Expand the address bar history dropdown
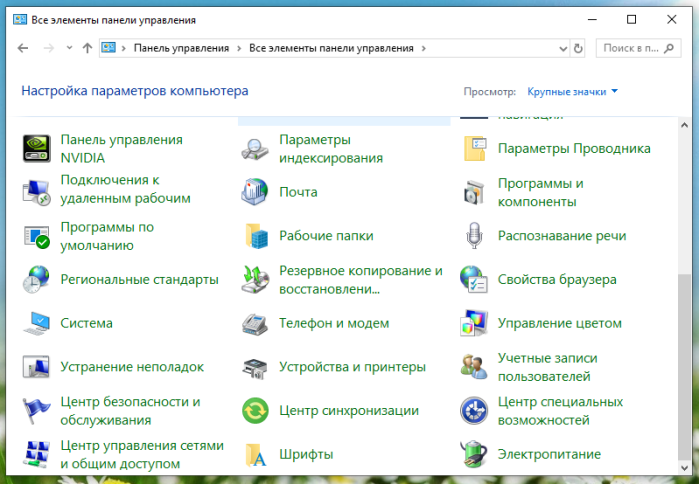This screenshot has width=699, height=484. click(x=563, y=48)
